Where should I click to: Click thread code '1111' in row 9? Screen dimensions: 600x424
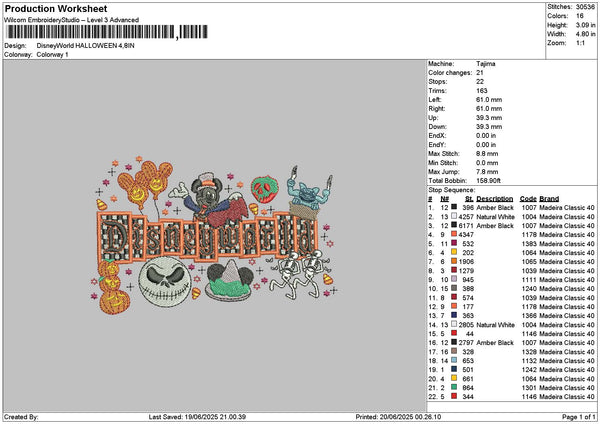click(x=529, y=280)
